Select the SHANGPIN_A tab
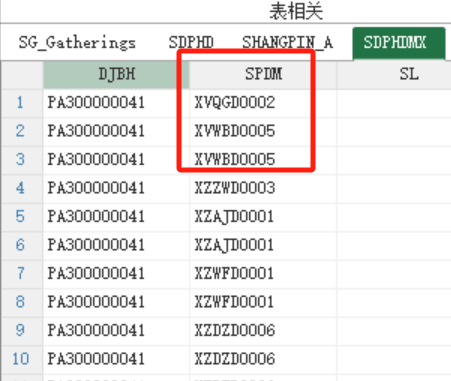451x381 pixels. coord(287,43)
